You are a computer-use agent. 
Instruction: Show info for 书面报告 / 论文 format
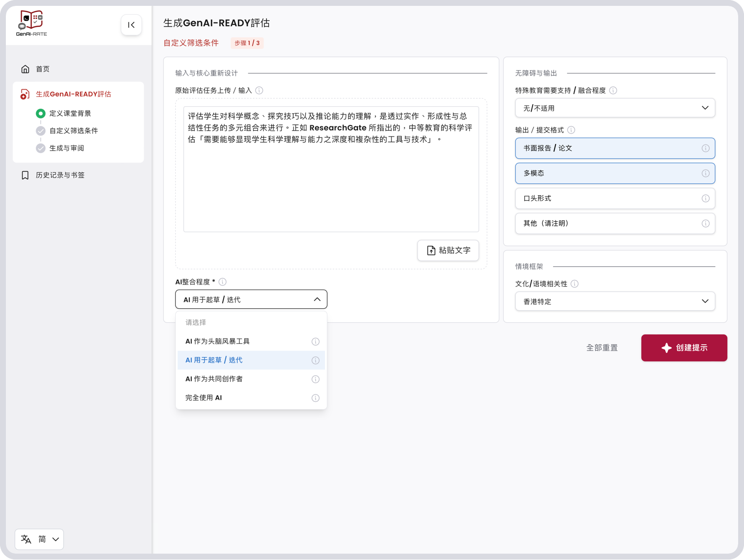tap(705, 148)
